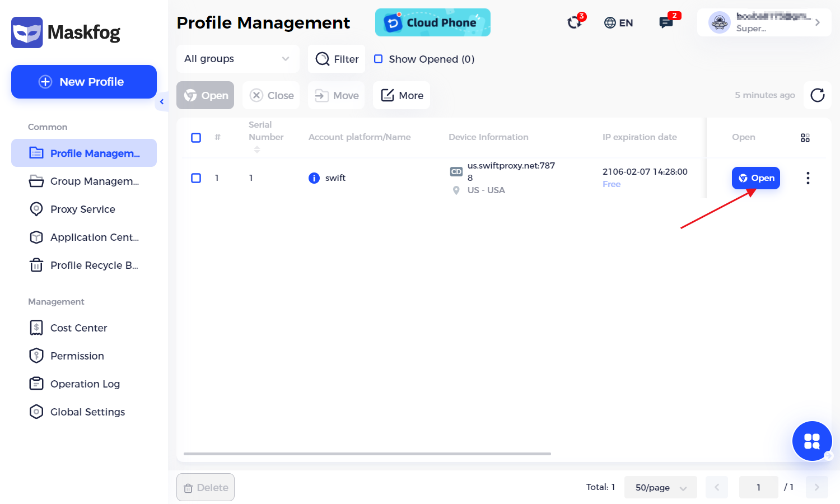This screenshot has height=504, width=840.
Task: Sort by Serial Number column arrows
Action: (257, 150)
